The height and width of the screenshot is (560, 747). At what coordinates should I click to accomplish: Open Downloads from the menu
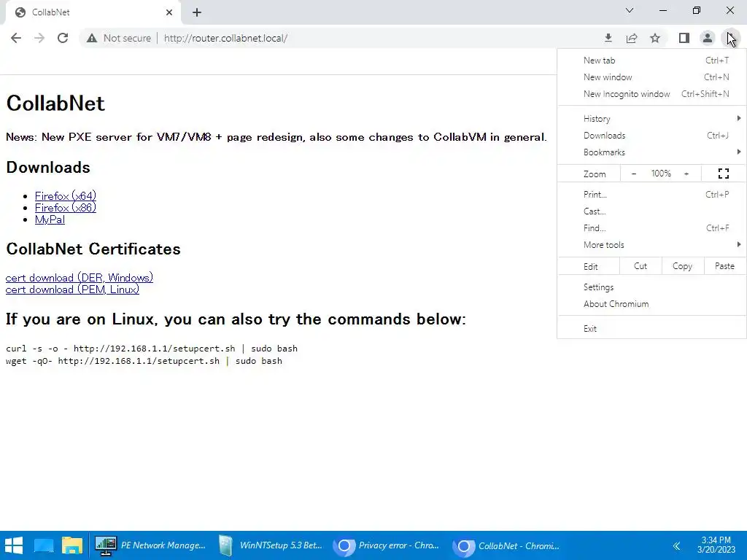pos(651,135)
